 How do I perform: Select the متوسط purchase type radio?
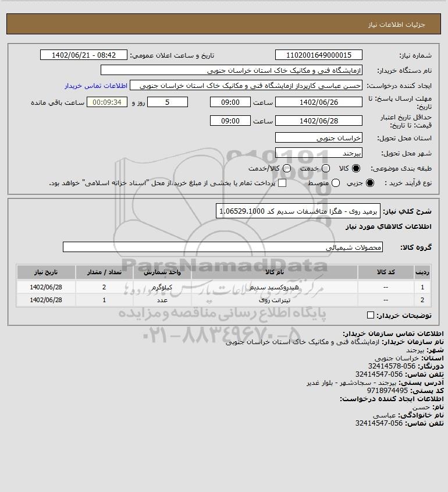336,183
